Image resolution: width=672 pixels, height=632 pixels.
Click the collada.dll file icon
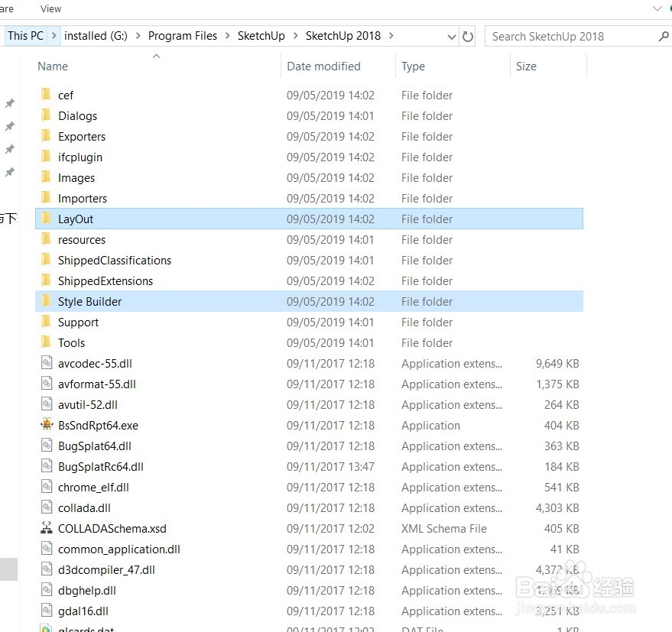pos(47,507)
